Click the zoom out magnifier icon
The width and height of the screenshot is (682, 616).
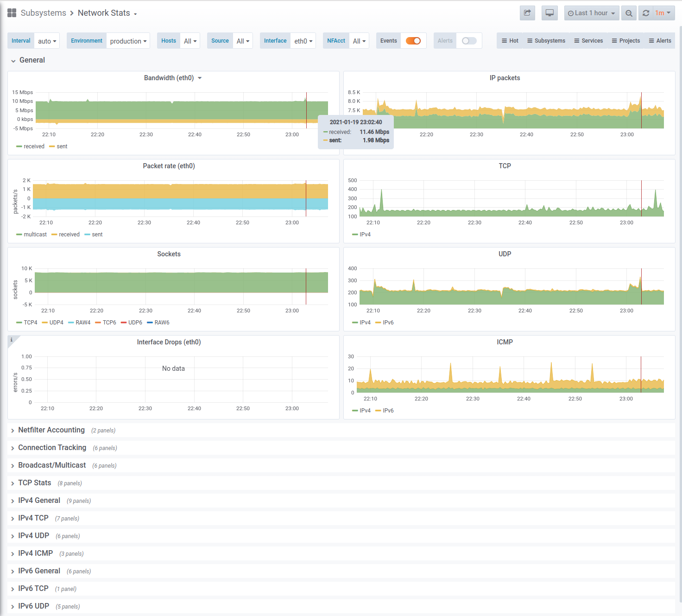pos(629,13)
